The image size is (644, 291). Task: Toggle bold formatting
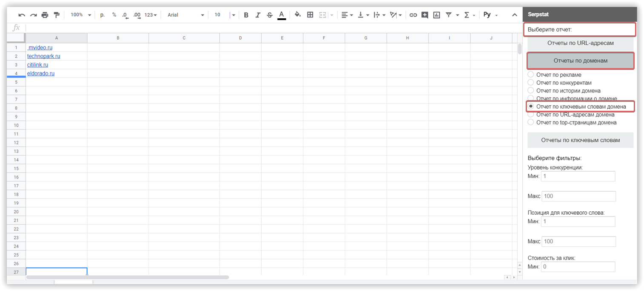(246, 15)
